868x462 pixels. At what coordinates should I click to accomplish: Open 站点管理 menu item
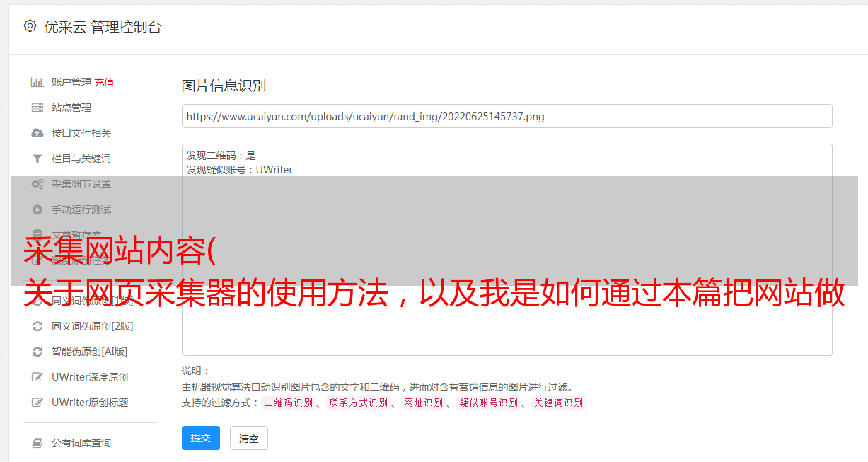[71, 108]
